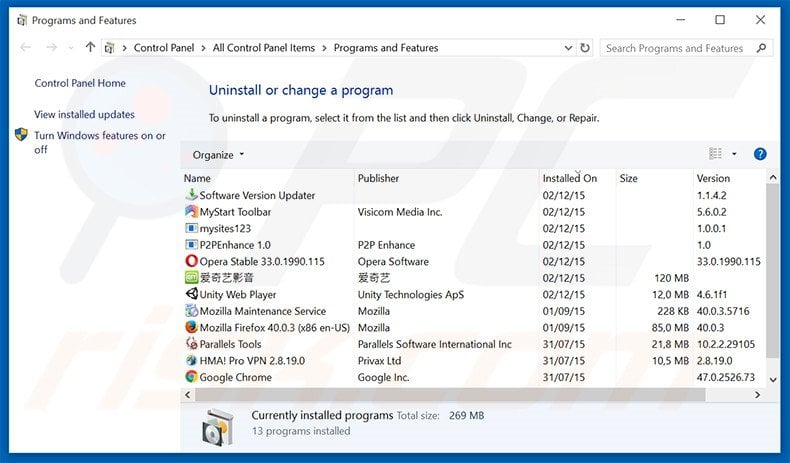The height and width of the screenshot is (463, 790).
Task: Click the horizontal scrollbar thumb
Action: point(450,395)
